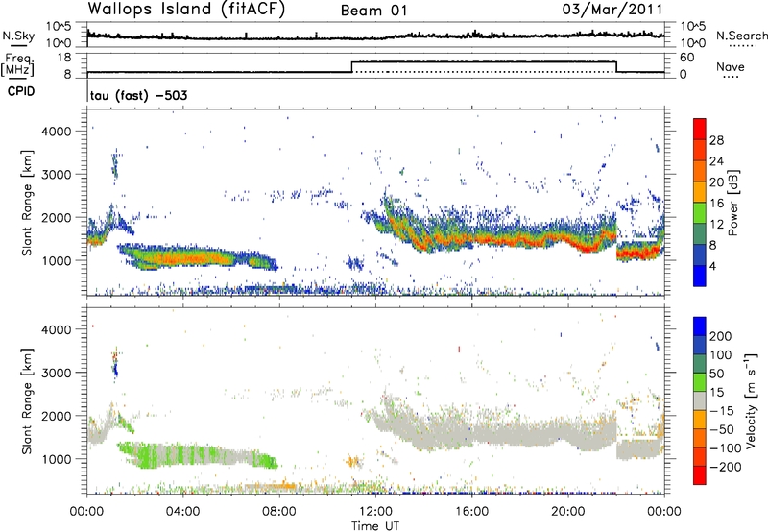This screenshot has width=768, height=532.
Task: Click the 'CPID' label
Action: tap(21, 91)
